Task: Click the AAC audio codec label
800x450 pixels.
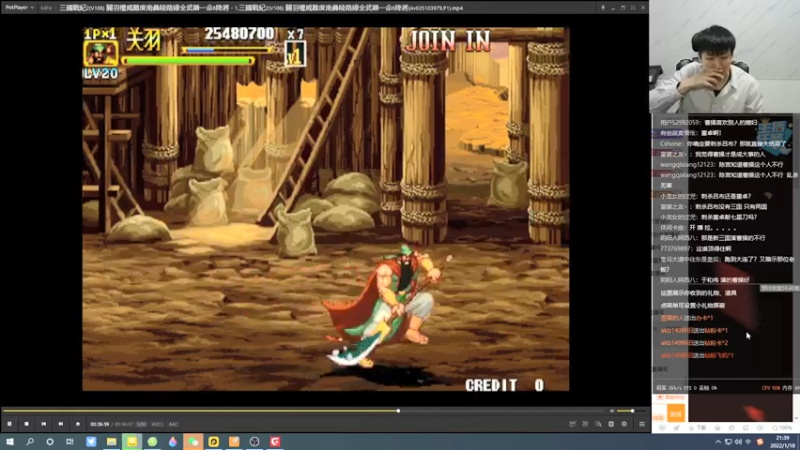Action: (173, 424)
